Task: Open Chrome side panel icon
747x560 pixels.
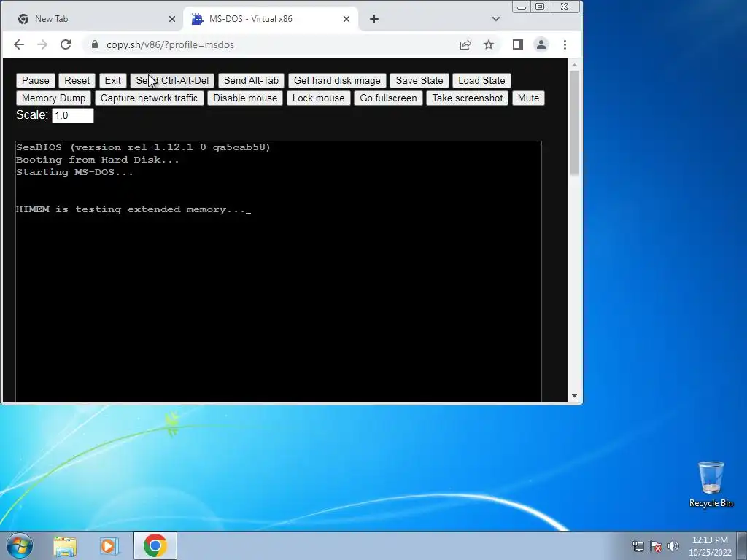Action: tap(518, 44)
